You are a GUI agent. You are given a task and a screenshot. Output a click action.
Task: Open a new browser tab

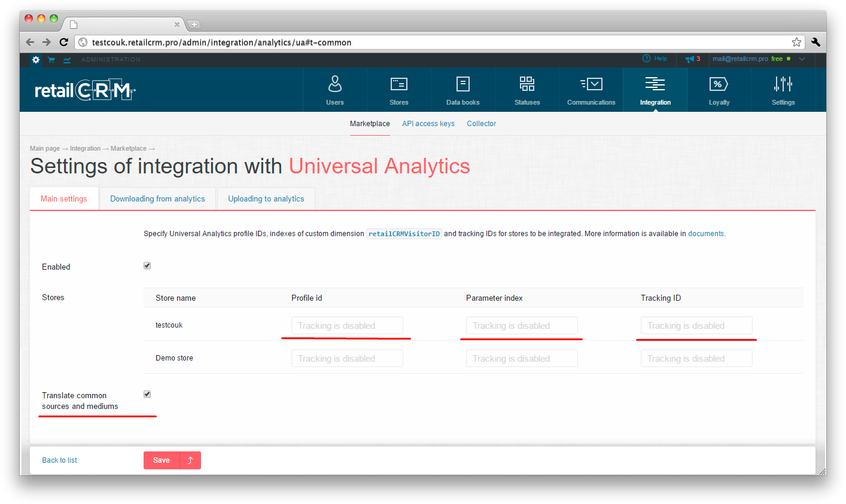(194, 25)
